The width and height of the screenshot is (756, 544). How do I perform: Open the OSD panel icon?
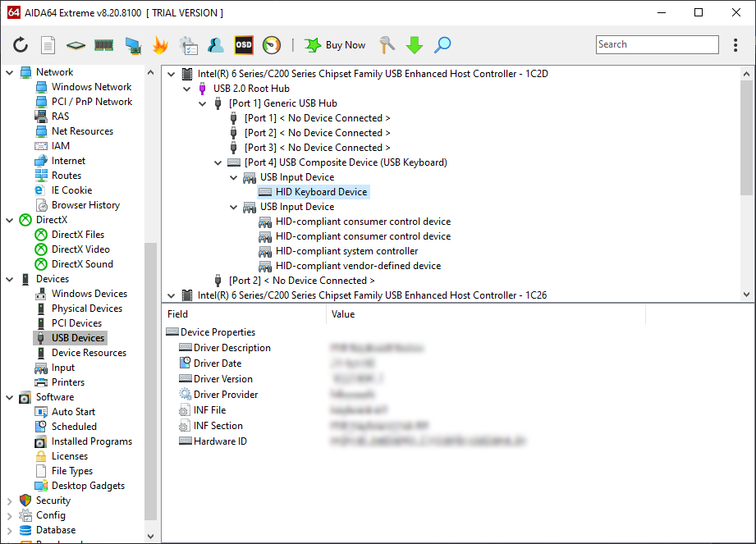pyautogui.click(x=244, y=45)
